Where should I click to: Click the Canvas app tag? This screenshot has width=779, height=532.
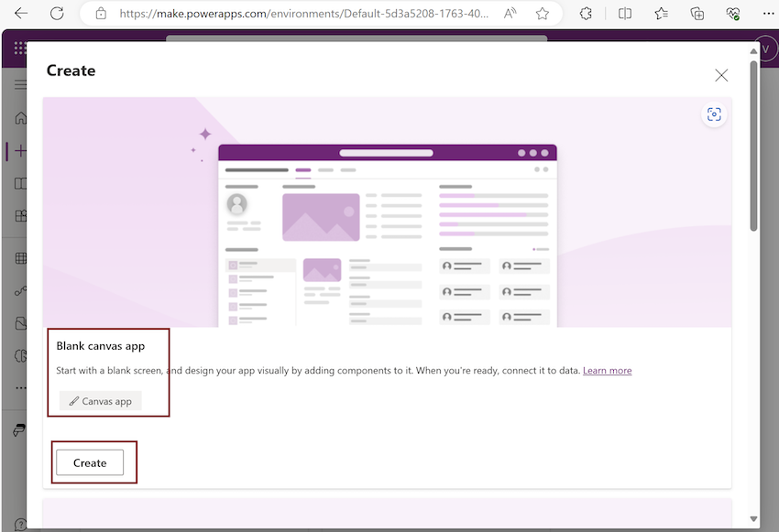[x=101, y=401]
